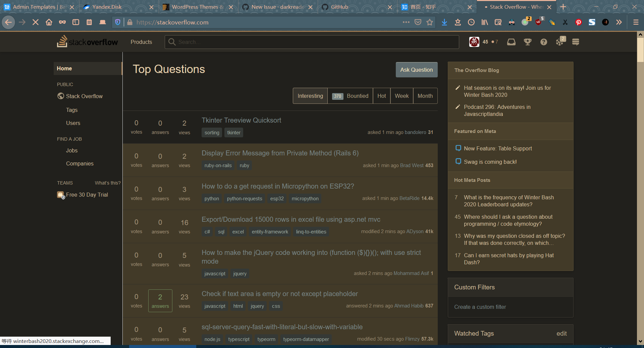Viewport: 644px width, 348px height.
Task: Open the uBlock Origin extension
Action: [539, 22]
